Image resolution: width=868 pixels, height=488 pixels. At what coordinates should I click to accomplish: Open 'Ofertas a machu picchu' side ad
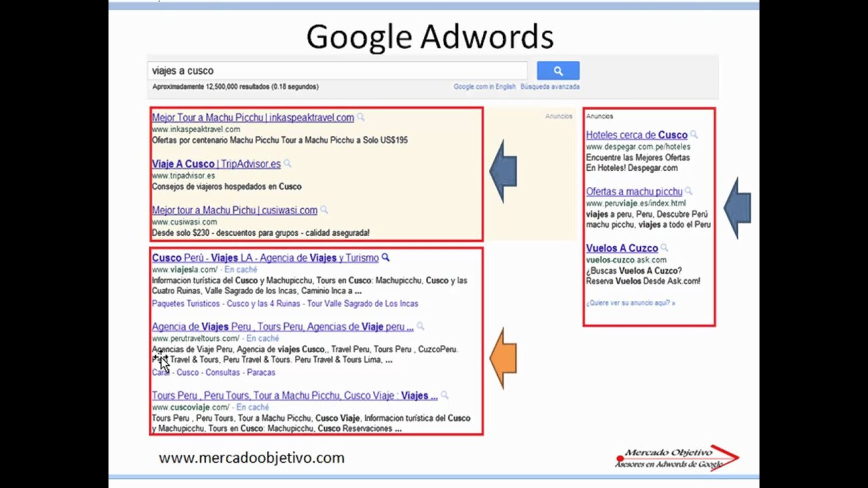click(x=634, y=192)
